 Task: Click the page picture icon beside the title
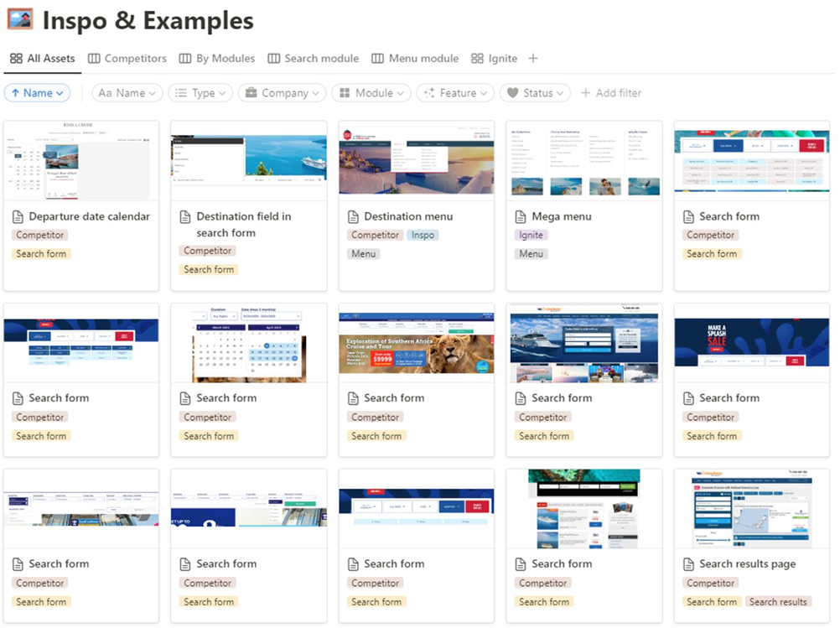19,19
